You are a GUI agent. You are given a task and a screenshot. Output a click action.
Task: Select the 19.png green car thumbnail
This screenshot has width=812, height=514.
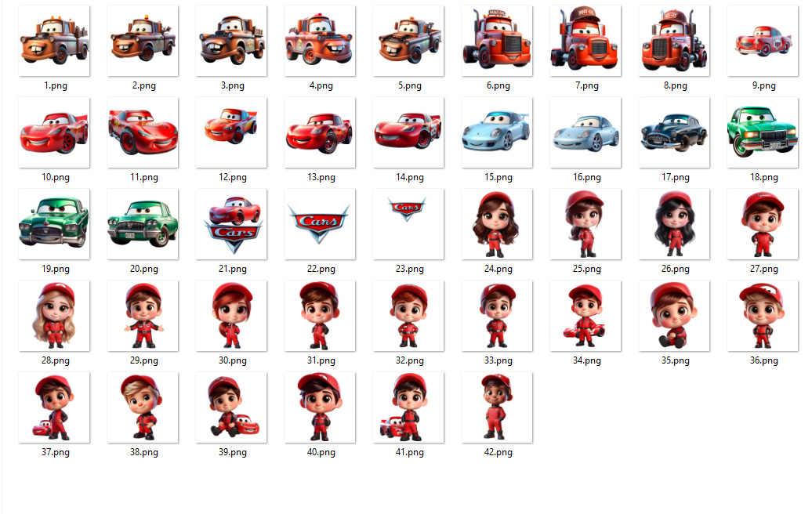[x=54, y=224]
